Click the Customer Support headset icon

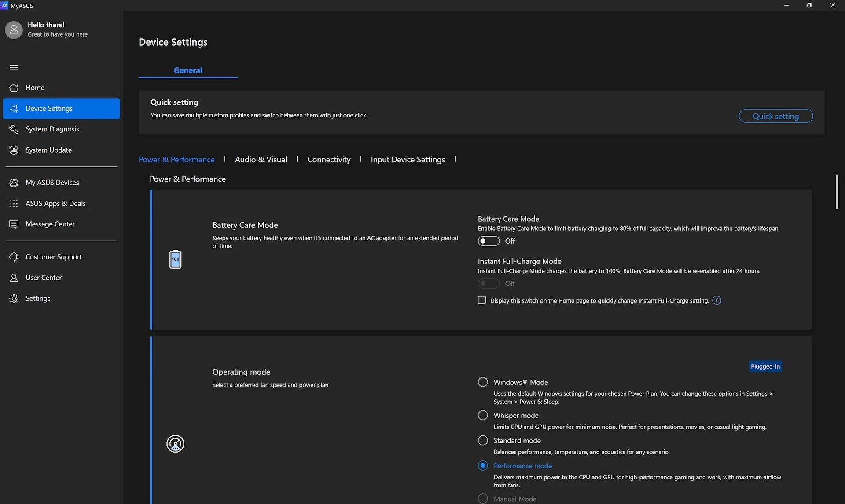click(x=14, y=257)
